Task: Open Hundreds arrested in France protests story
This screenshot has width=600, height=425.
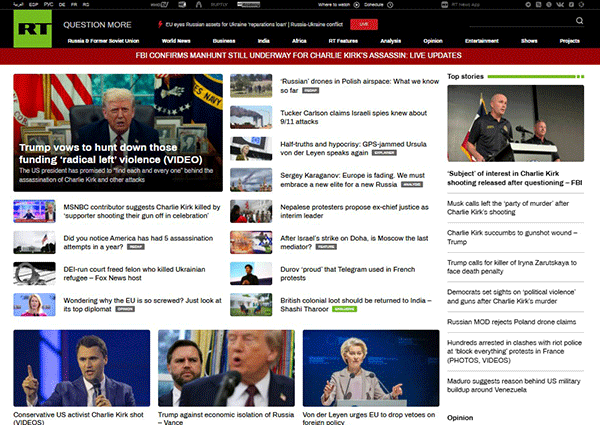Action: (x=514, y=352)
